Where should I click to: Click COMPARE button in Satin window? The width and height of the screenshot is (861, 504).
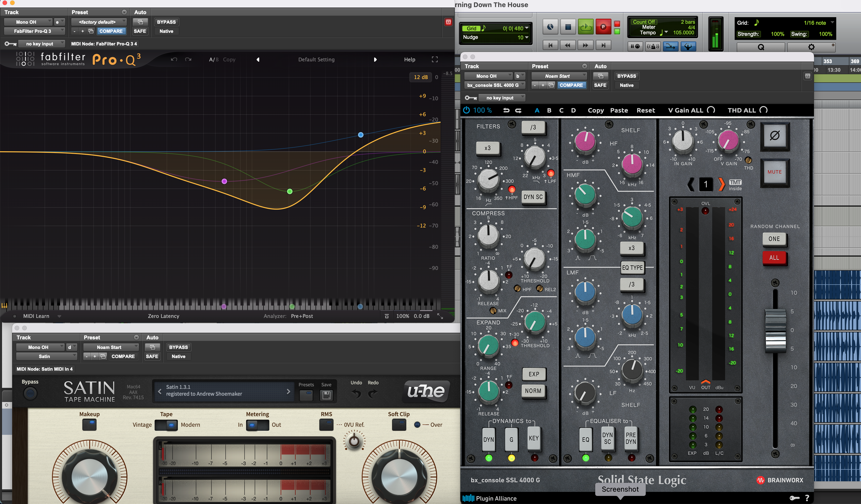[123, 356]
